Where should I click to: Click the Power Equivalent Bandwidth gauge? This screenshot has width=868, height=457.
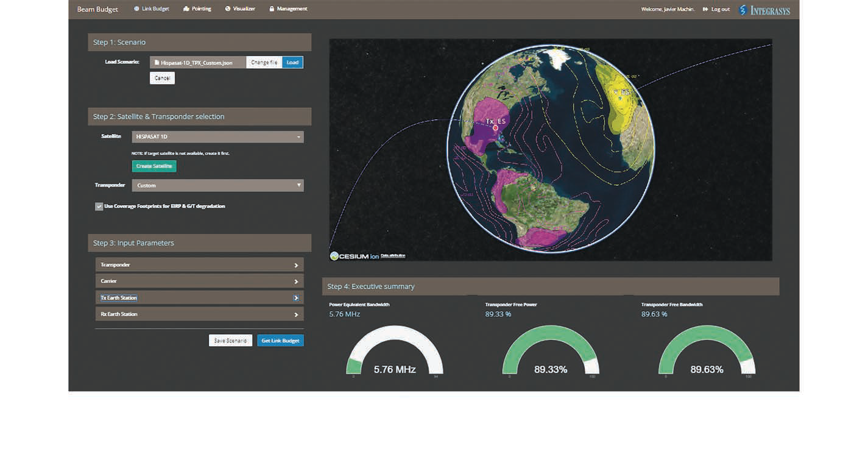395,350
